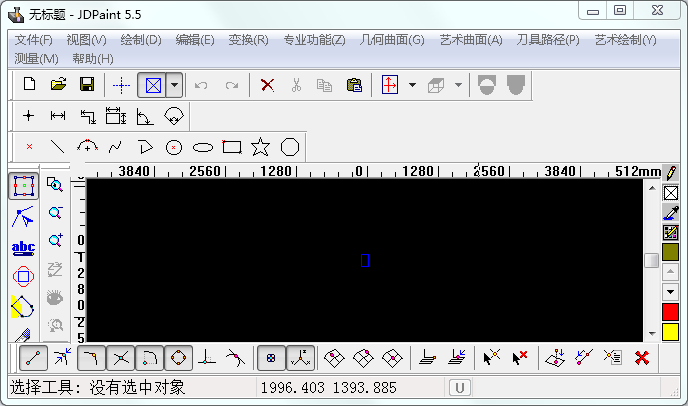Expand the view mode dropdown arrow
This screenshot has height=406, width=688.
point(175,85)
